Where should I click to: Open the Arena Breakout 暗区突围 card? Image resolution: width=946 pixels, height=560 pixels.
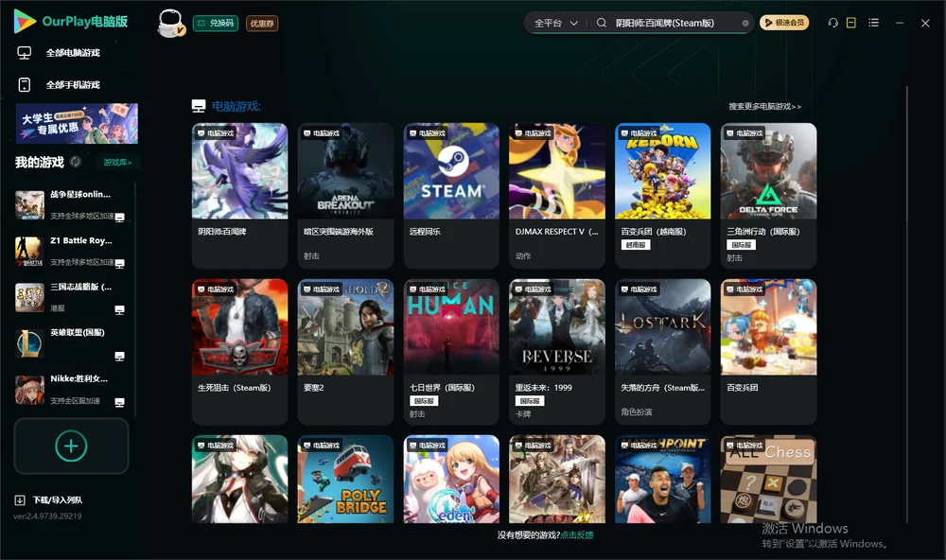tap(345, 196)
